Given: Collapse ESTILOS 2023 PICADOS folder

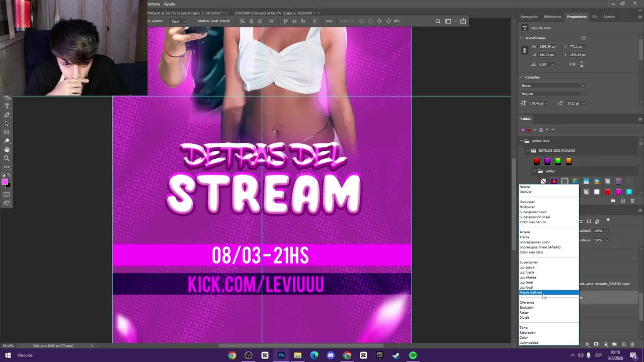Looking at the screenshot, I should [x=528, y=151].
